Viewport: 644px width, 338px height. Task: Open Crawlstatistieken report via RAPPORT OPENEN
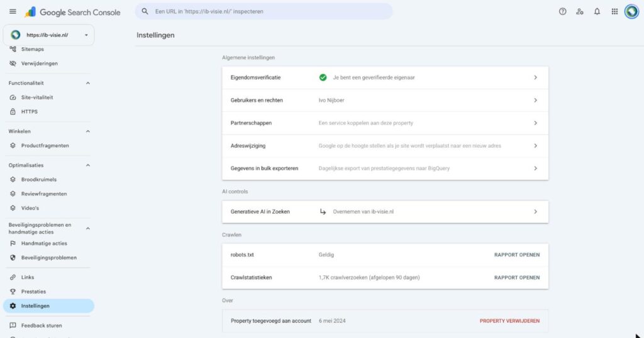pyautogui.click(x=517, y=278)
